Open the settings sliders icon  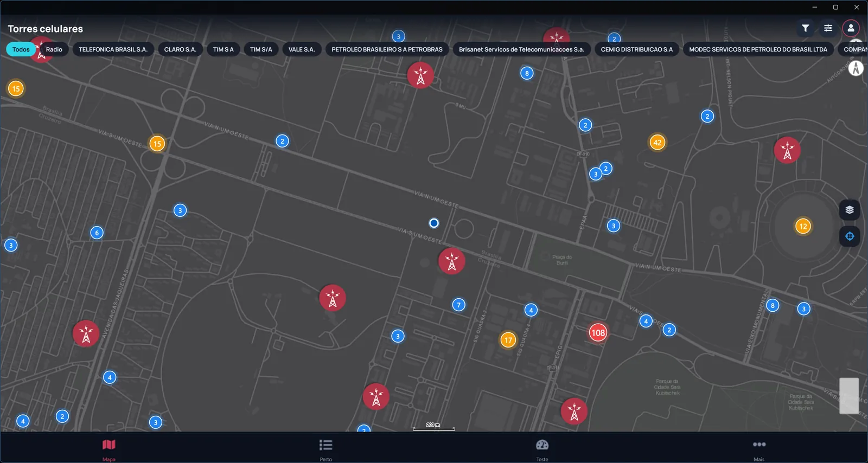click(828, 28)
